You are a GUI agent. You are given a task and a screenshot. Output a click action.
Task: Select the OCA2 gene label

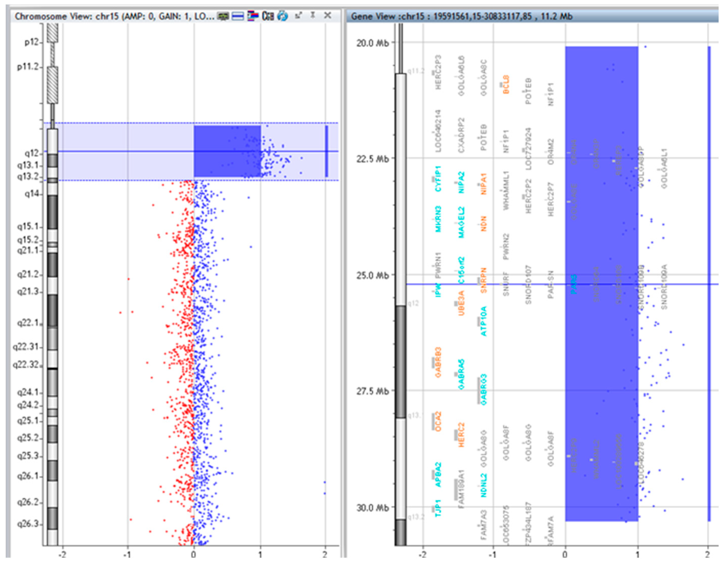point(438,422)
